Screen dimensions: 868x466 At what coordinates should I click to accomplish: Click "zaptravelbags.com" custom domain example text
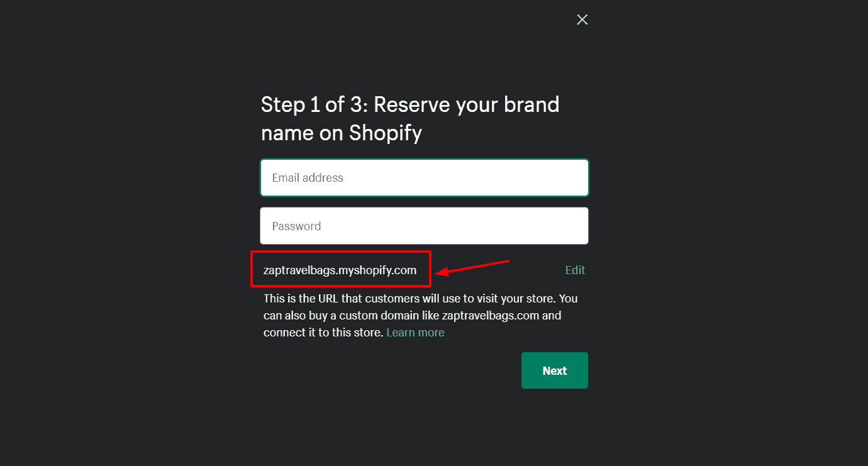click(490, 315)
